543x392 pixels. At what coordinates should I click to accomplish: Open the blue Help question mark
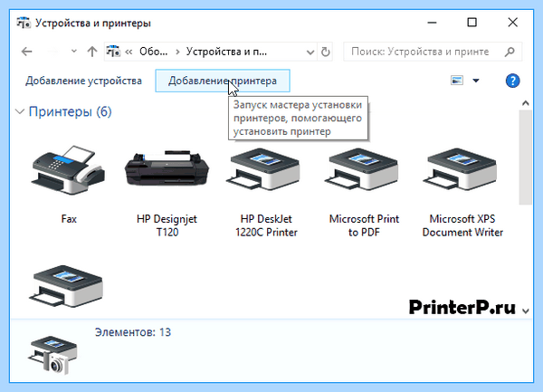click(x=512, y=81)
